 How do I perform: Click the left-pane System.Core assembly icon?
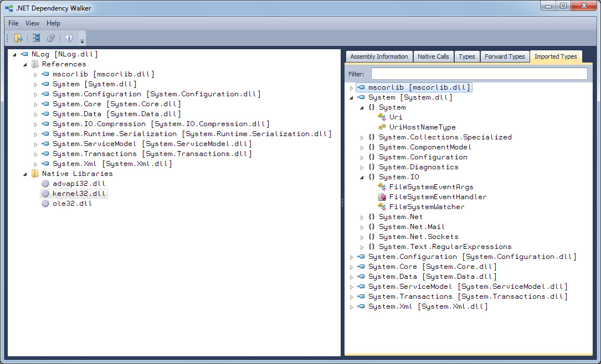[x=45, y=104]
